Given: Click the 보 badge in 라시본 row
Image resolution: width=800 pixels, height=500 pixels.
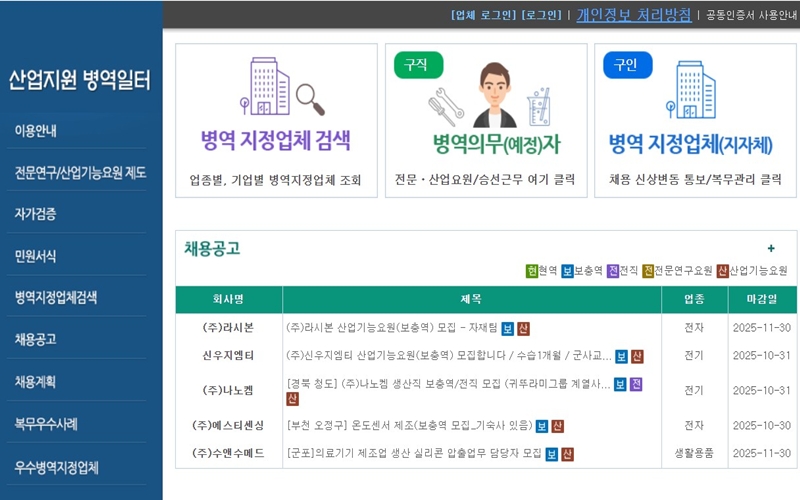Looking at the screenshot, I should click(507, 329).
